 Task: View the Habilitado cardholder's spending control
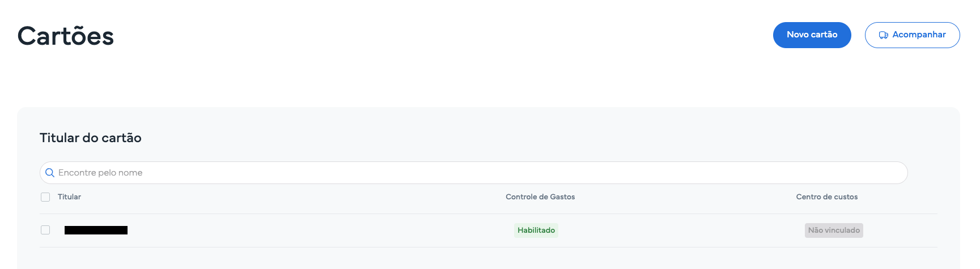tap(536, 230)
